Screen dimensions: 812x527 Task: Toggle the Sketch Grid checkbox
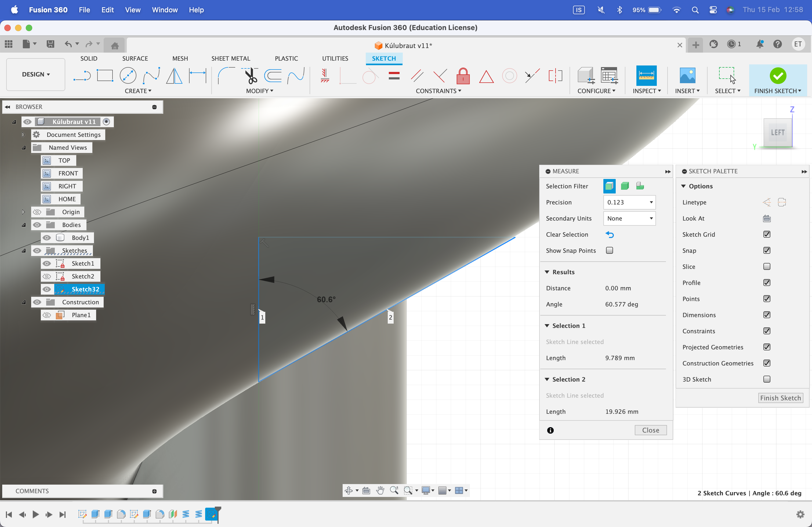pos(767,235)
